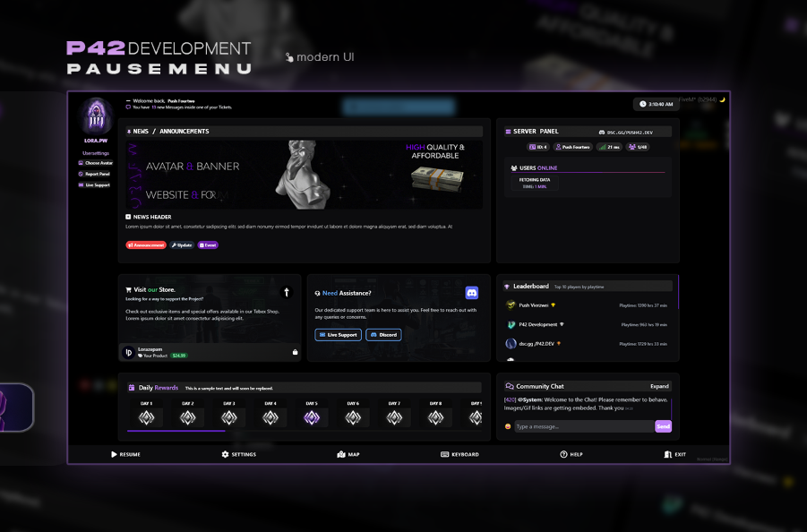Toggle the Event filter pill
Image resolution: width=807 pixels, height=532 pixels.
[208, 245]
